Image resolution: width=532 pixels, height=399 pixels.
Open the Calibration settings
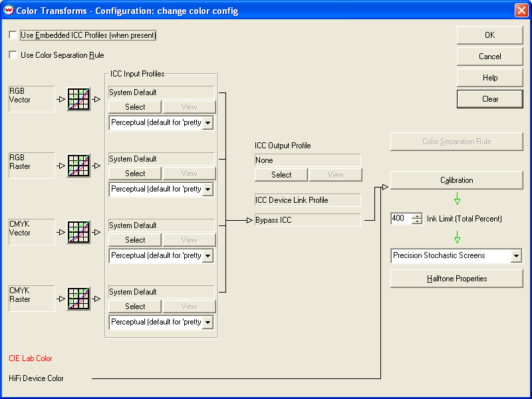pos(456,180)
